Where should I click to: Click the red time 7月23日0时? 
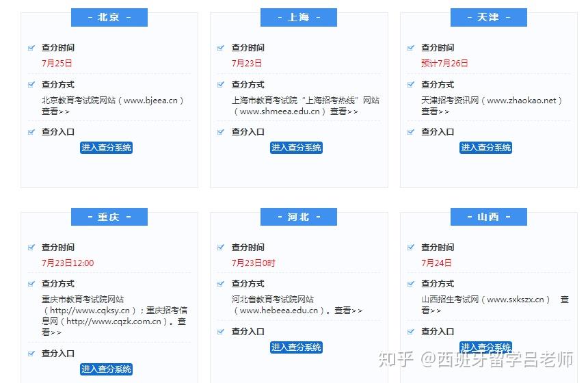254,263
